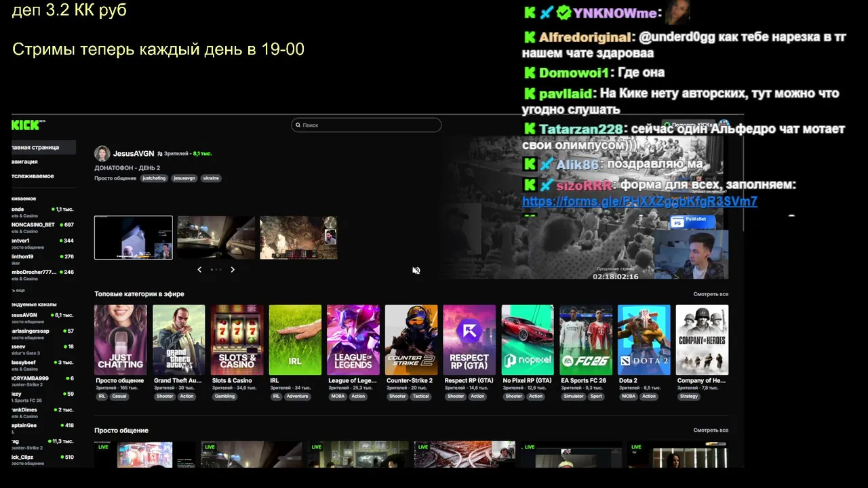The height and width of the screenshot is (488, 868).
Task: Click Tactical tag under Counter-Strike 2
Action: (x=421, y=396)
